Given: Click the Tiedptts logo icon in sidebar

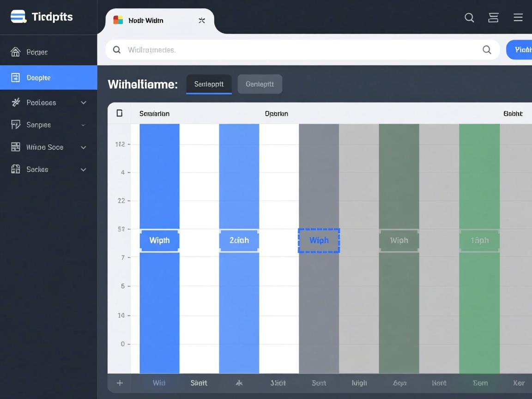Looking at the screenshot, I should pos(18,17).
